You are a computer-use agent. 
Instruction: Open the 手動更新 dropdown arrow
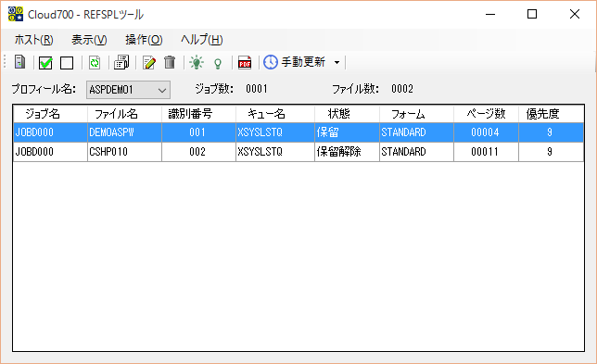tap(337, 62)
